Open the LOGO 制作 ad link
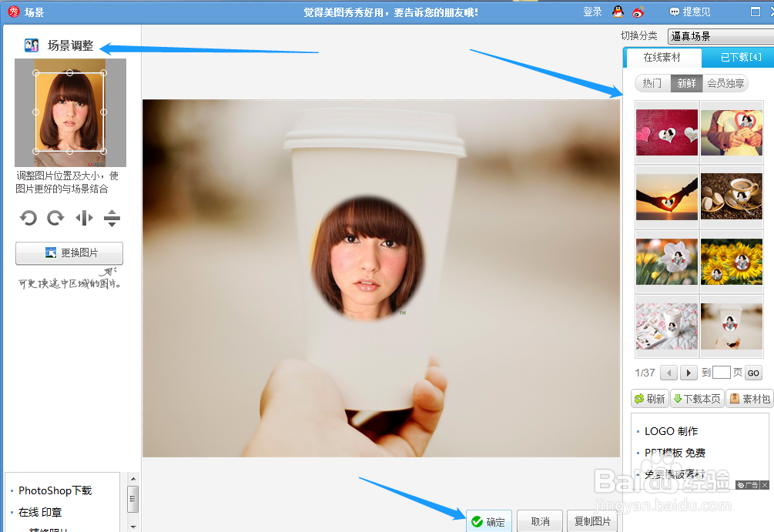774x532 pixels. click(x=671, y=431)
